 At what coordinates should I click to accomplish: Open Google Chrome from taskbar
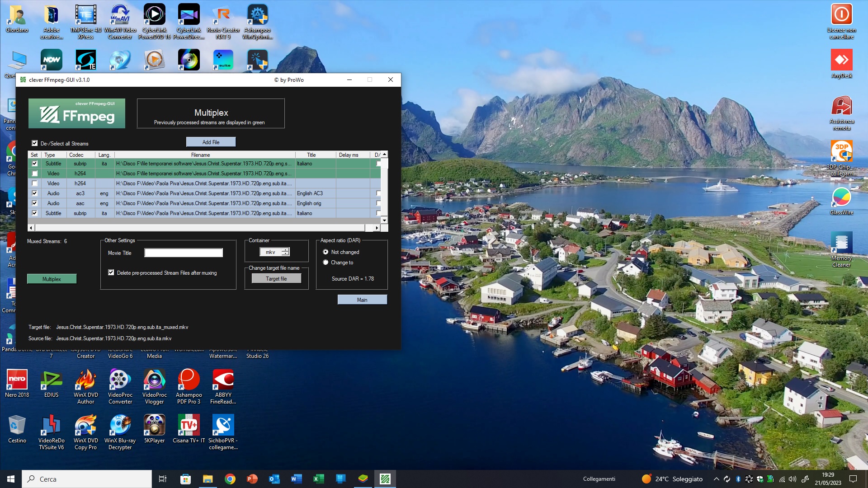230,479
